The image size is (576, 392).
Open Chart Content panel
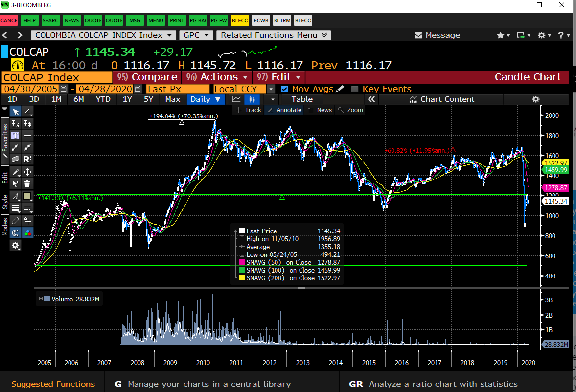point(442,99)
